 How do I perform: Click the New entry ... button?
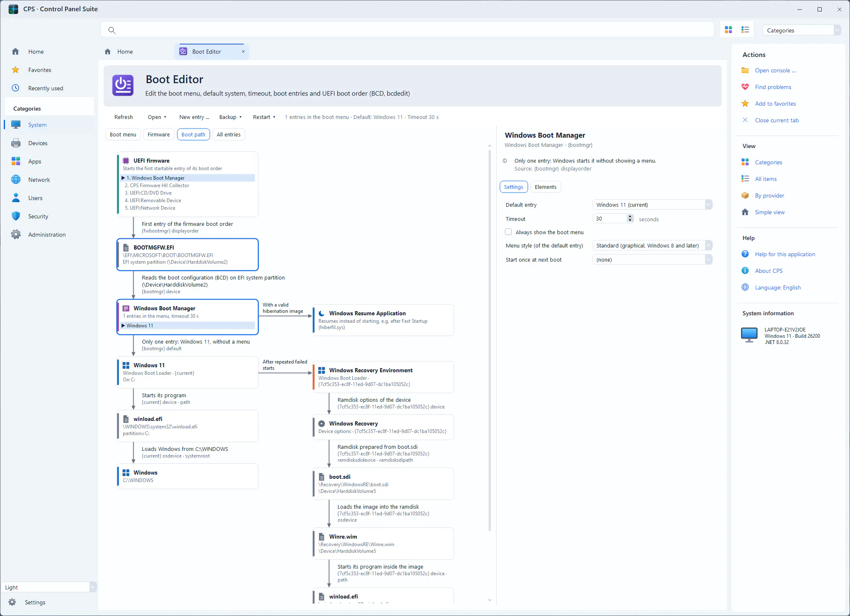194,117
